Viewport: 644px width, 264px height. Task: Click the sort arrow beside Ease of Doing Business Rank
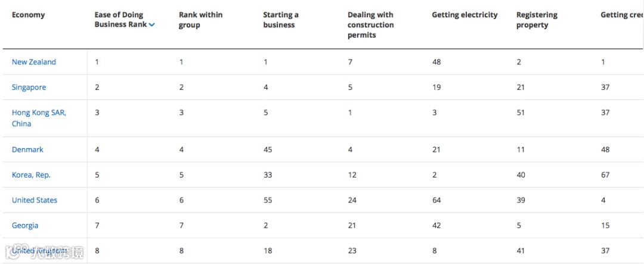(152, 25)
